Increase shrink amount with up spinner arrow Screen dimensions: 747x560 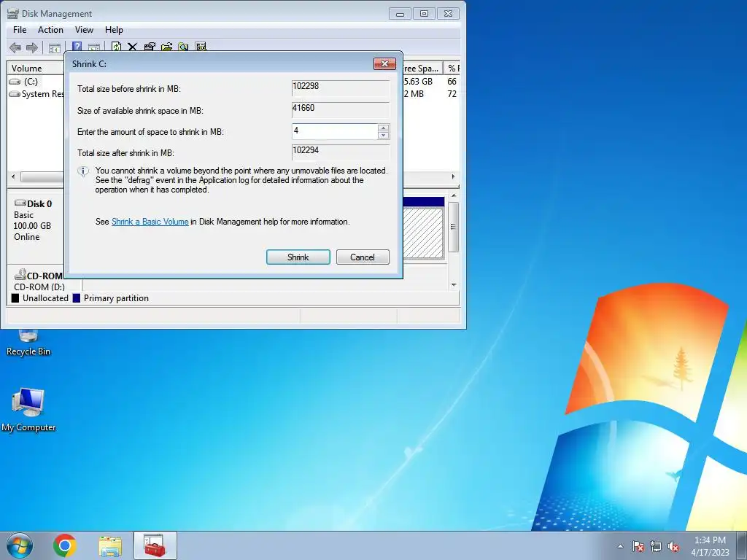383,128
